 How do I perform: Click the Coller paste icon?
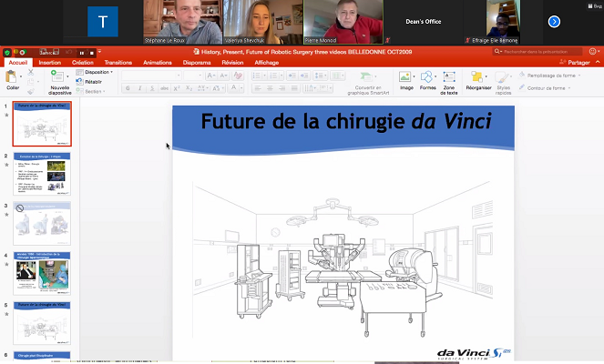click(x=11, y=77)
